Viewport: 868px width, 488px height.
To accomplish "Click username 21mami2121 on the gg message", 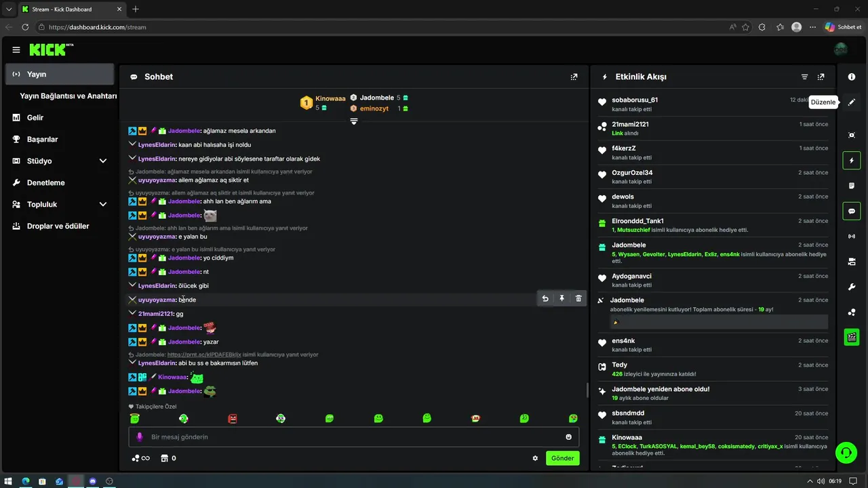I will tap(155, 314).
